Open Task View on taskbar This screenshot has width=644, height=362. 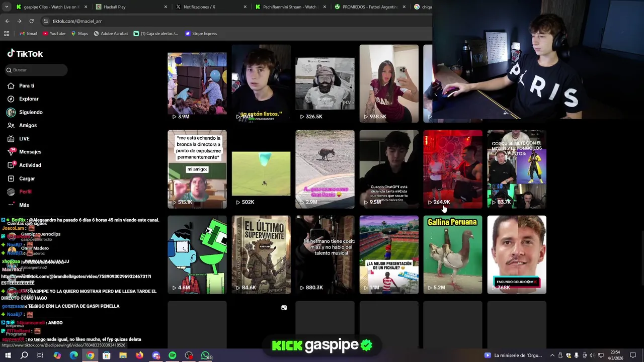(40, 355)
